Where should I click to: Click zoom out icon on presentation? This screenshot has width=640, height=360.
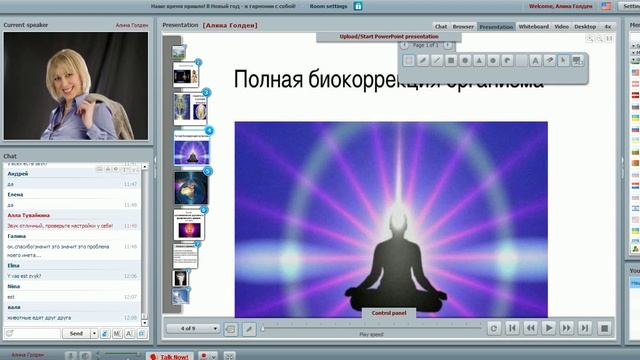[x=600, y=38]
